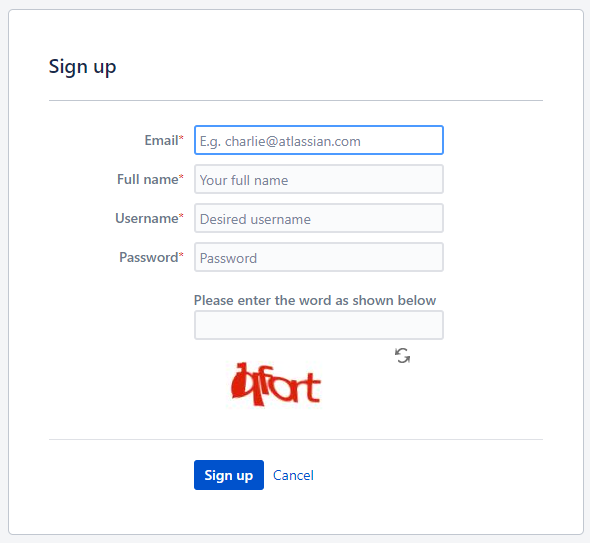Image resolution: width=590 pixels, height=543 pixels.
Task: Click the divider line under Sign up heading
Action: pyautogui.click(x=296, y=100)
